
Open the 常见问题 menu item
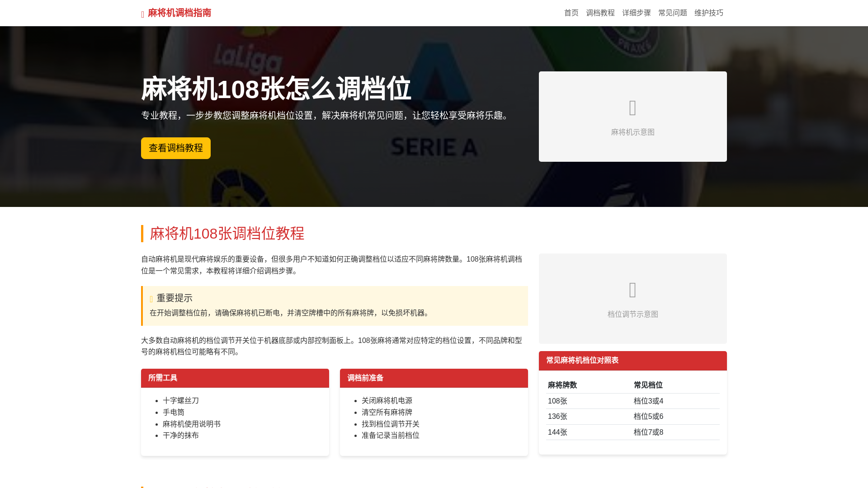pos(673,13)
